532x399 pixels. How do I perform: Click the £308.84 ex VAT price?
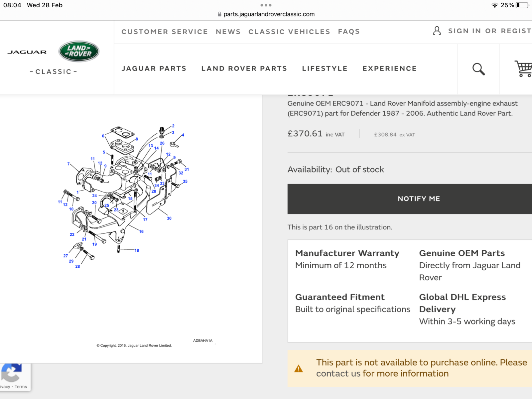(394, 135)
